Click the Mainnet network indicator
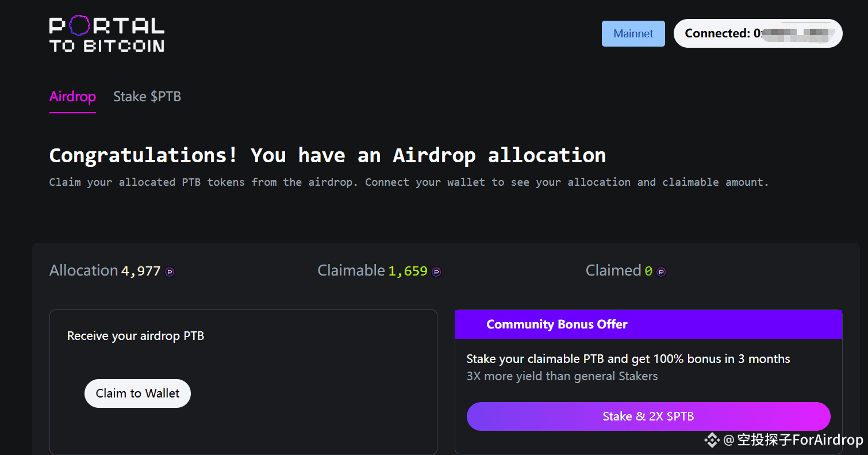The image size is (868, 455). point(633,33)
